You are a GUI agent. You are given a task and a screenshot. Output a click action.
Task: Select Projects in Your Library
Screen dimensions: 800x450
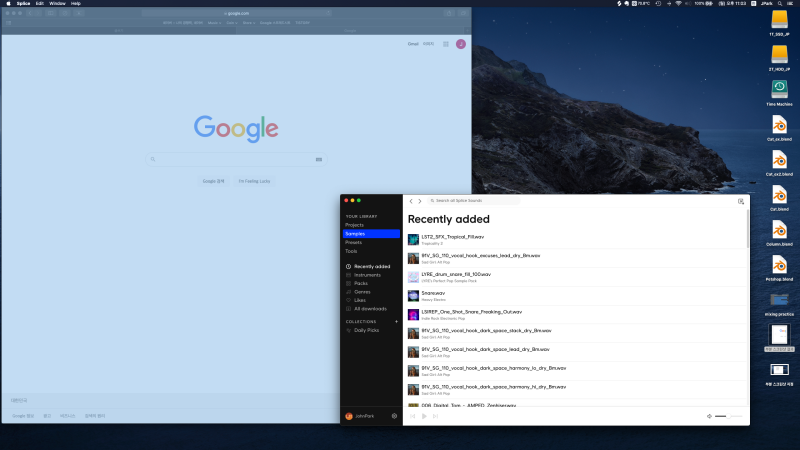pyautogui.click(x=354, y=225)
